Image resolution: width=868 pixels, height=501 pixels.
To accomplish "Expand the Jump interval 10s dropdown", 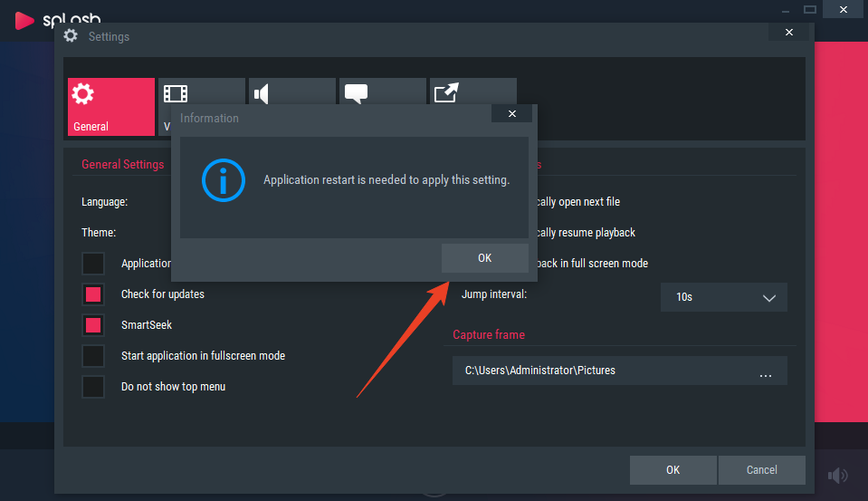I will click(x=724, y=297).
